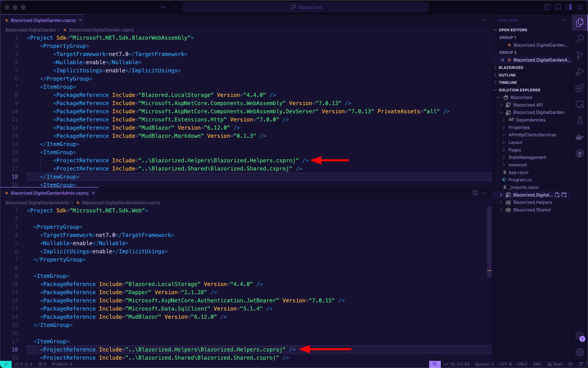The image size is (588, 368).
Task: Toggle the bottom panel layout icon
Action: [x=558, y=7]
